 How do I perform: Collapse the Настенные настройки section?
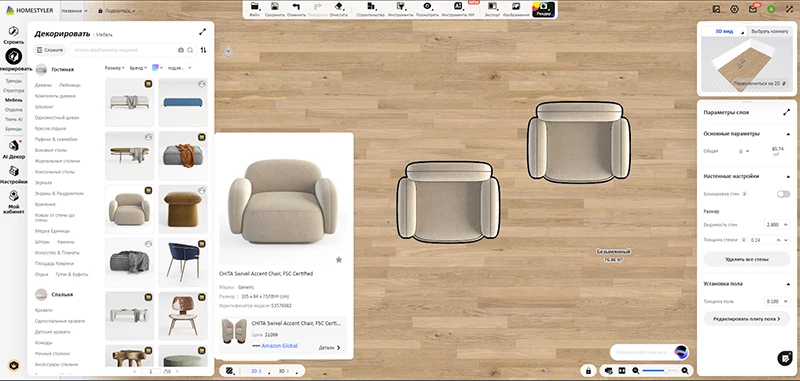pyautogui.click(x=788, y=176)
